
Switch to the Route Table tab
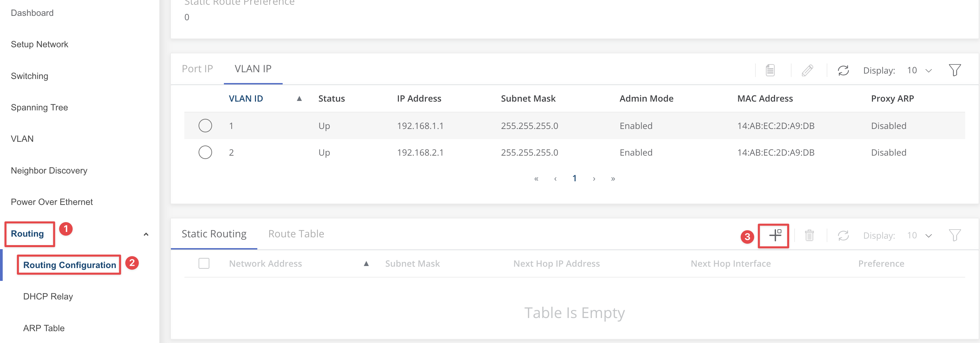296,234
